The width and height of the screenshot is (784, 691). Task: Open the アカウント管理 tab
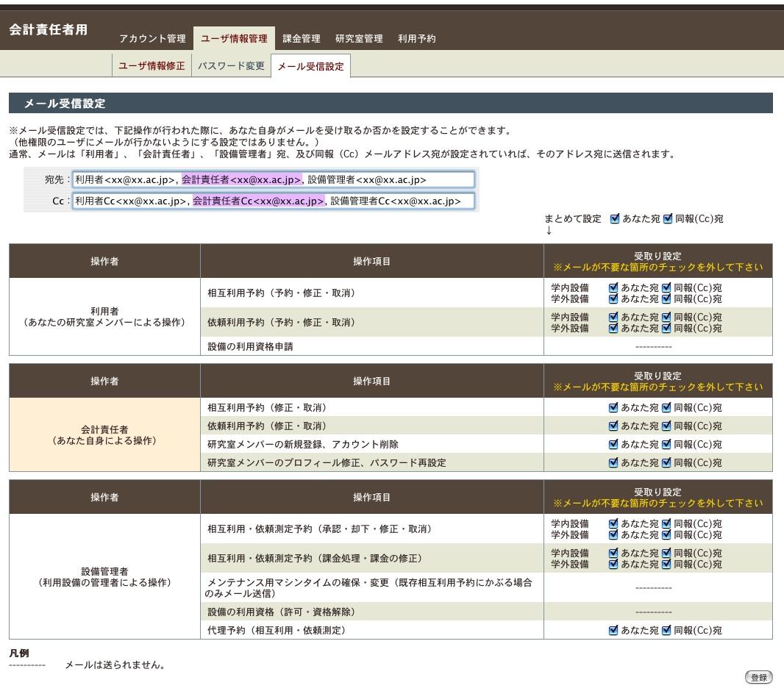pos(152,39)
